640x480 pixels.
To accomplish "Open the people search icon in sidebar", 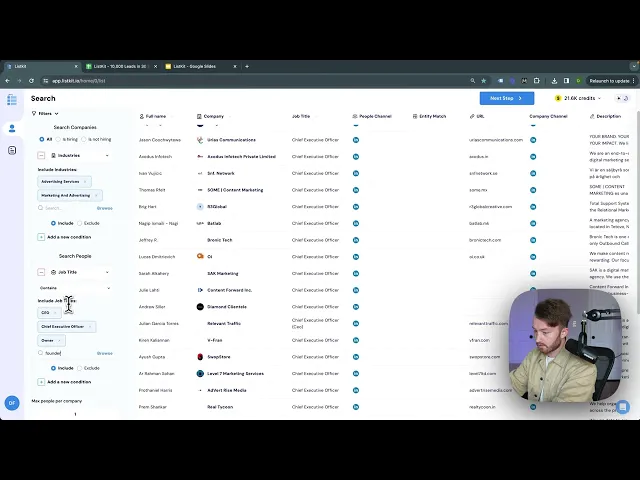I will click(12, 129).
